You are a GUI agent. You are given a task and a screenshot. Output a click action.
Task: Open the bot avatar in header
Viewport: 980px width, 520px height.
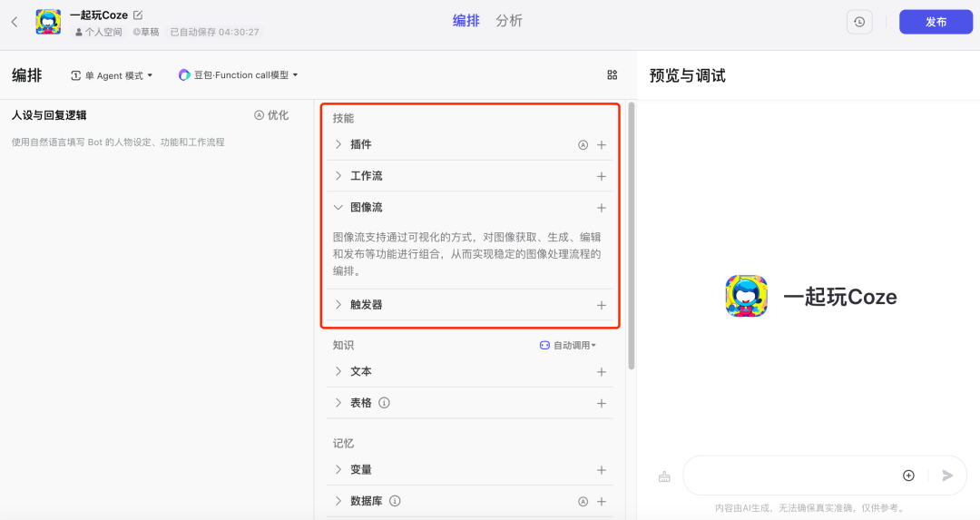point(48,22)
